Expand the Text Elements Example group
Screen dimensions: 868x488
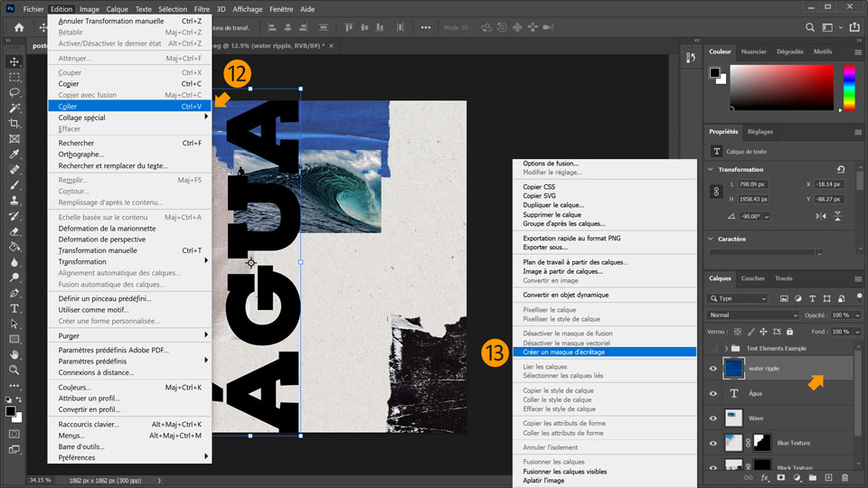click(726, 348)
